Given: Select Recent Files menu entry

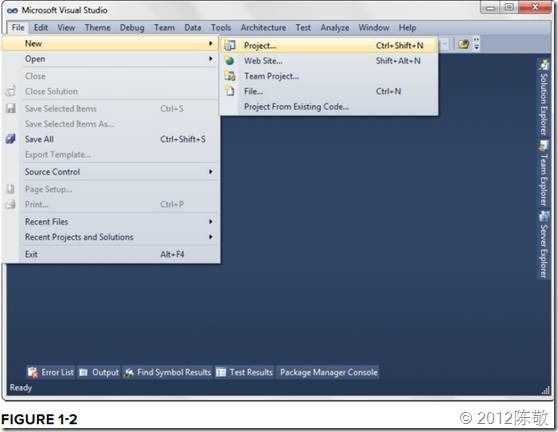Looking at the screenshot, I should coord(111,221).
